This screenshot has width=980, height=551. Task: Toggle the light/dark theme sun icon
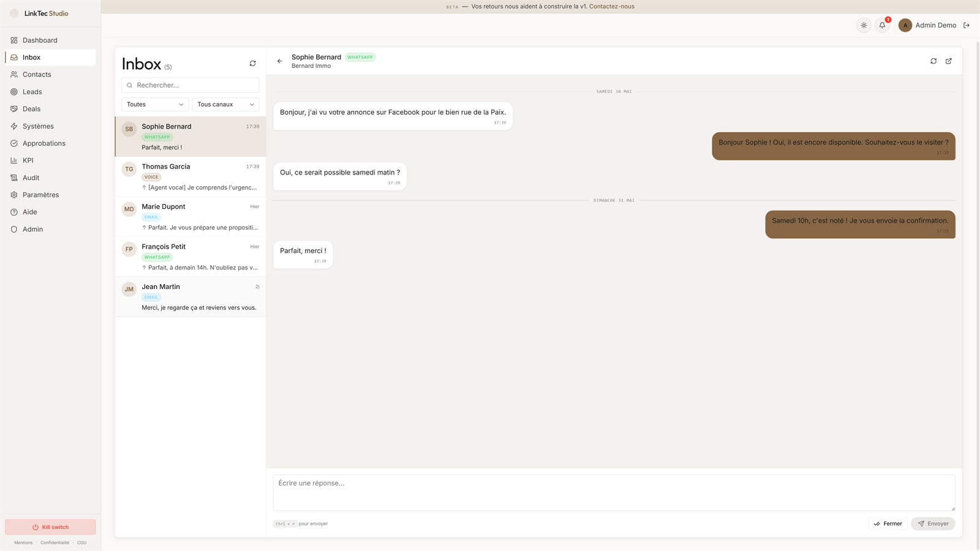point(864,25)
